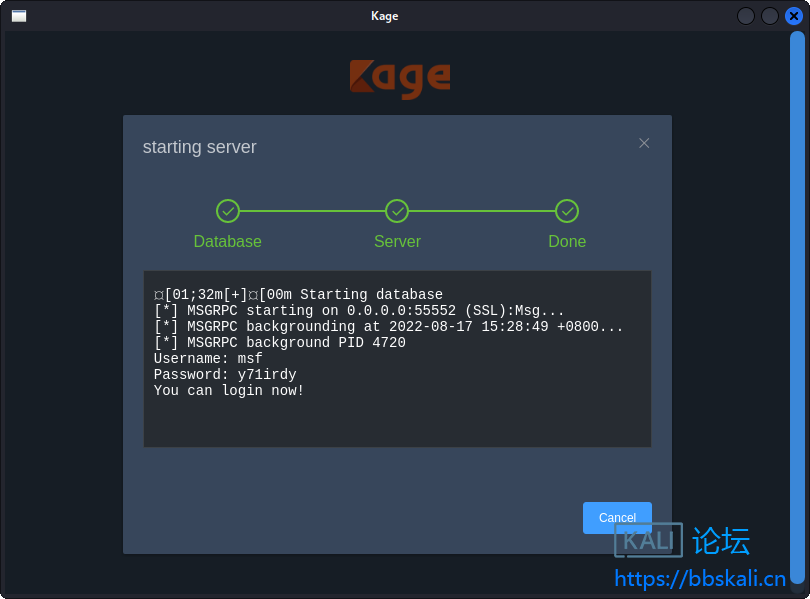Click the Password line in the log output
The width and height of the screenshot is (810, 599).
[x=225, y=375]
